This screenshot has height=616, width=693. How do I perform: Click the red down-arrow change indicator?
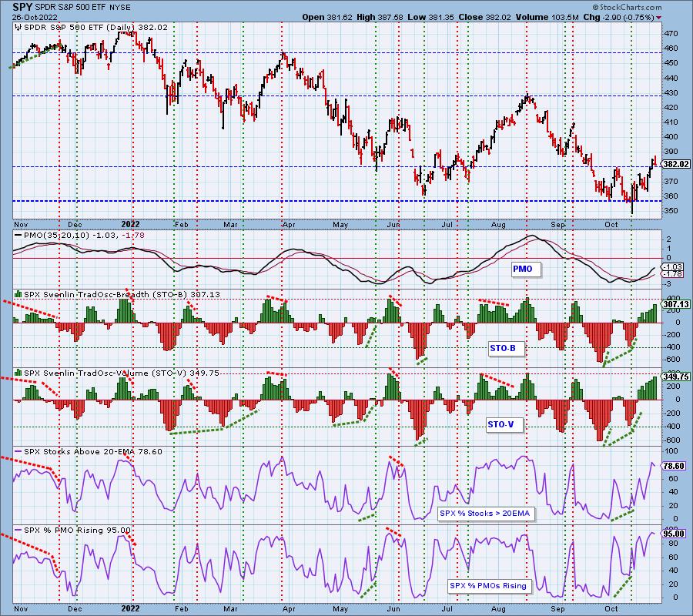tap(659, 18)
